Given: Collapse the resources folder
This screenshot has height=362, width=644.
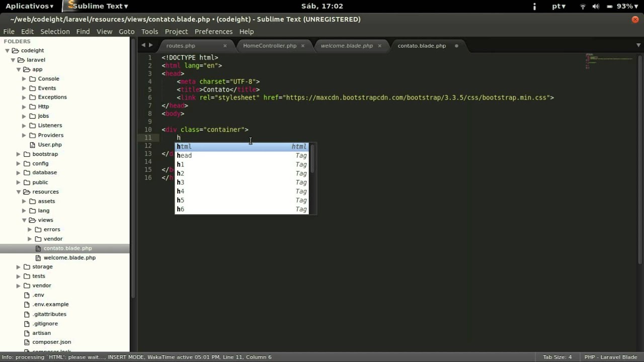Looking at the screenshot, I should (x=19, y=192).
